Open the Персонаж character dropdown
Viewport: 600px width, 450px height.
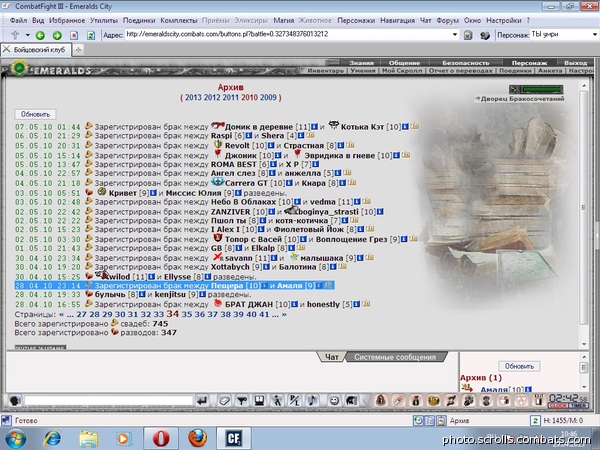click(x=595, y=34)
